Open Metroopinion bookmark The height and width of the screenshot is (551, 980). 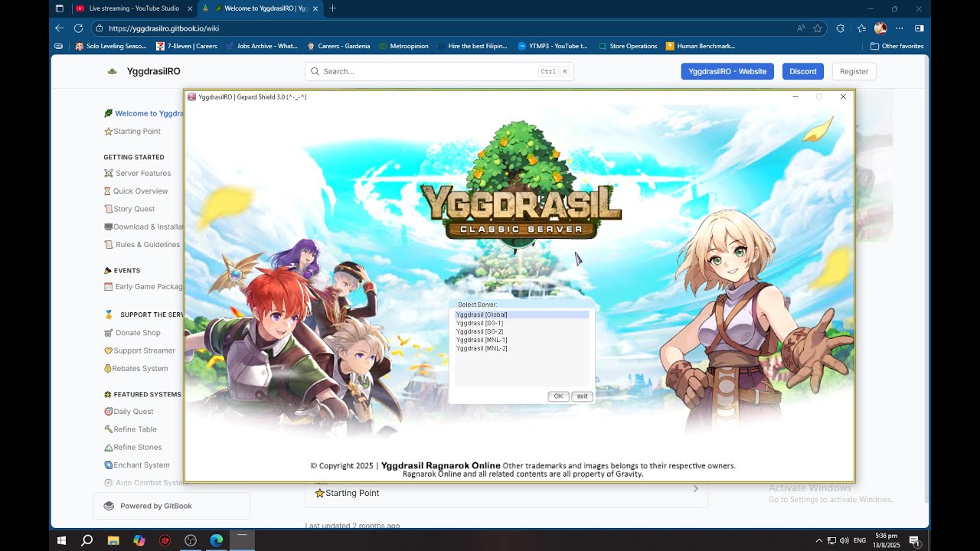pyautogui.click(x=404, y=46)
